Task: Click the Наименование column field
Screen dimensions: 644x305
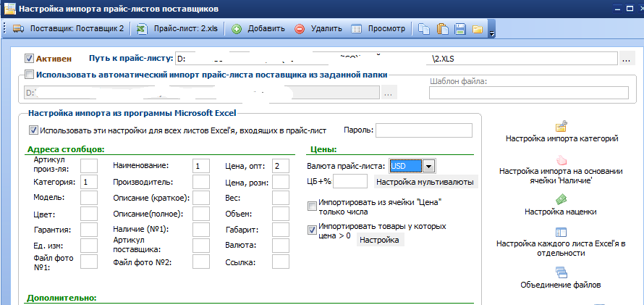Action: click(201, 166)
